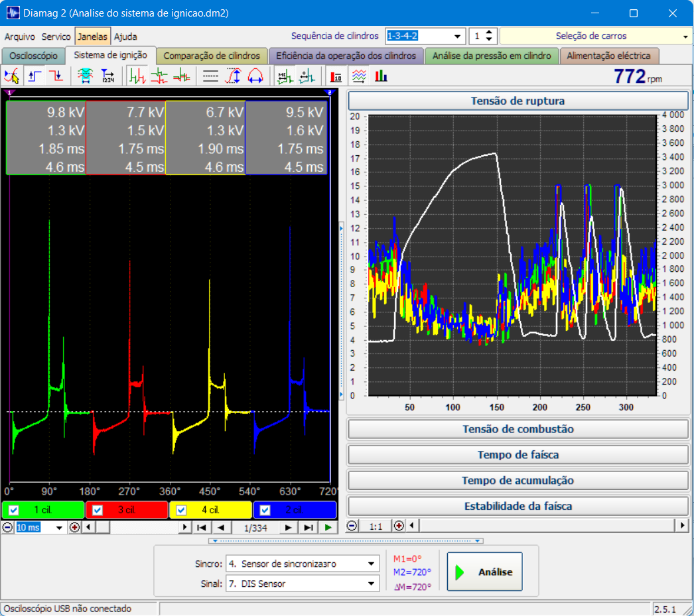Image resolution: width=694 pixels, height=616 pixels.
Task: Click the vertical amplitude scale icon
Action: pyautogui.click(x=233, y=76)
